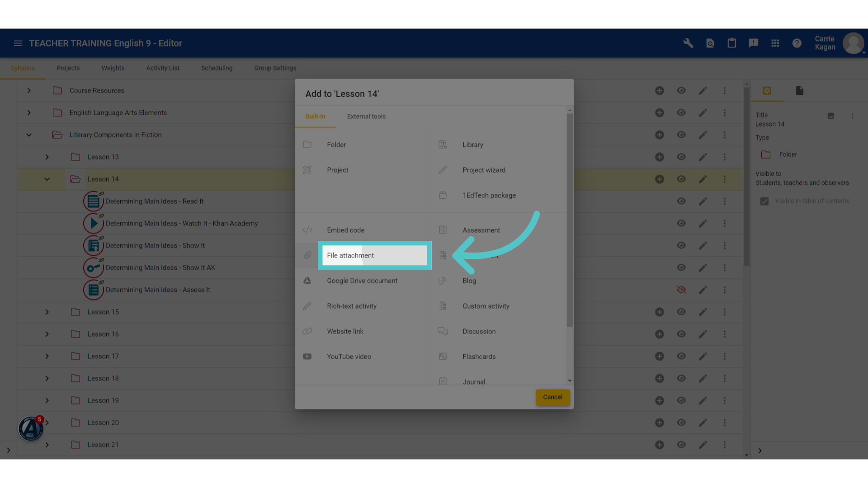
Task: Open more options for English Language Arts Elements
Action: (725, 113)
